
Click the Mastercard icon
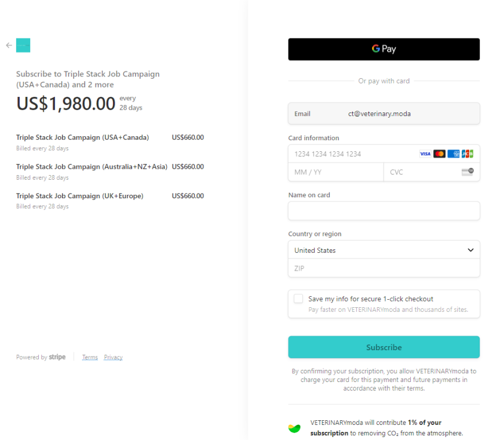click(439, 154)
